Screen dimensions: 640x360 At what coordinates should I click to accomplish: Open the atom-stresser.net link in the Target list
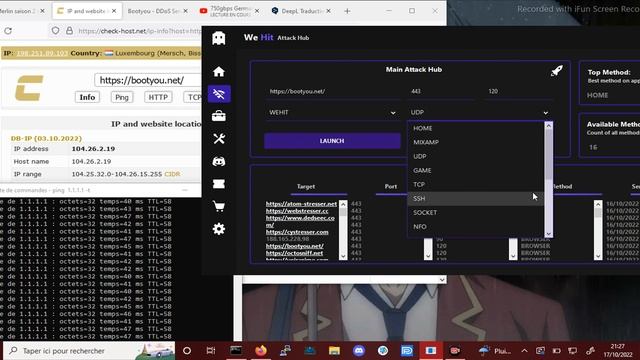coord(301,204)
